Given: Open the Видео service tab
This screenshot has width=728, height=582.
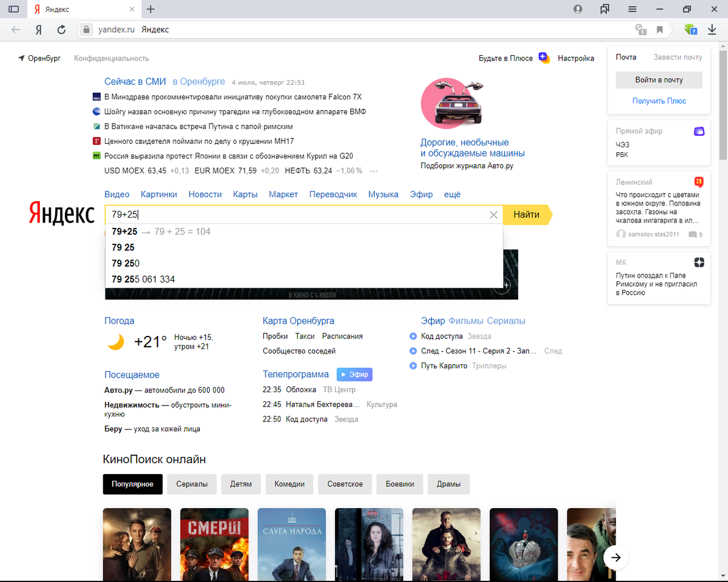Looking at the screenshot, I should [117, 194].
